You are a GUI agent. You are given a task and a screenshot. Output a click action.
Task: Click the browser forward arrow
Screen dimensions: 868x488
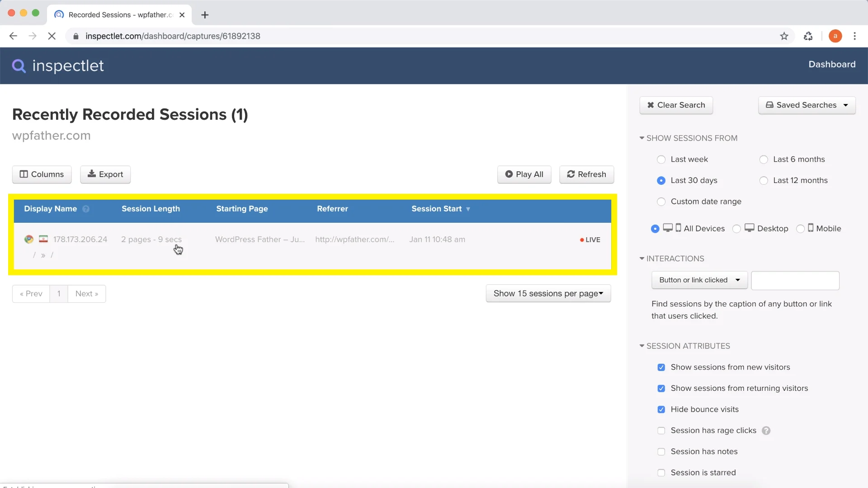(x=32, y=36)
